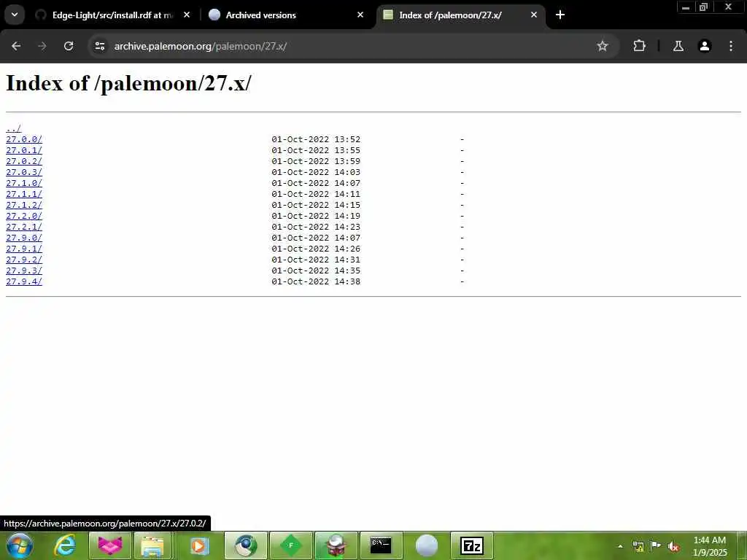Show hidden system tray icons
This screenshot has height=560, width=747.
click(620, 546)
